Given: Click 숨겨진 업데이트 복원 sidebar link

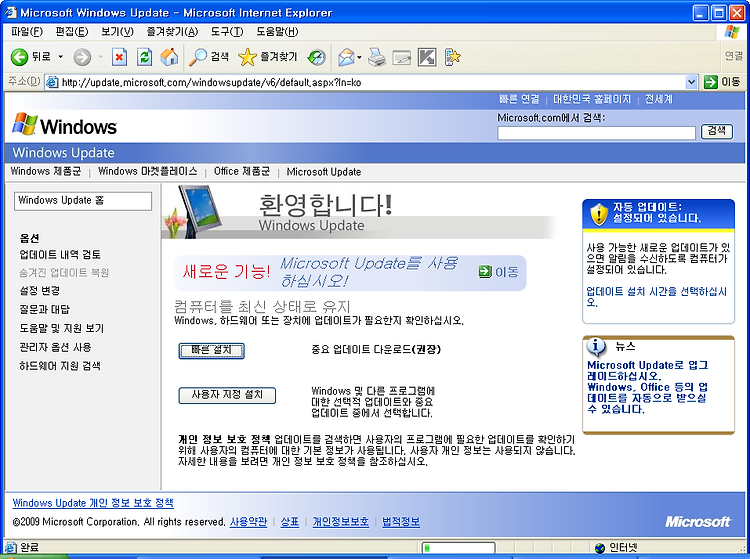Looking at the screenshot, I should (x=64, y=273).
